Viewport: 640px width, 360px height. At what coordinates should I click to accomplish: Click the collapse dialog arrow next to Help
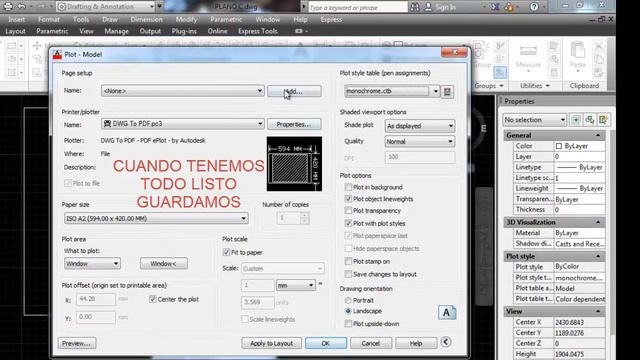tap(446, 342)
